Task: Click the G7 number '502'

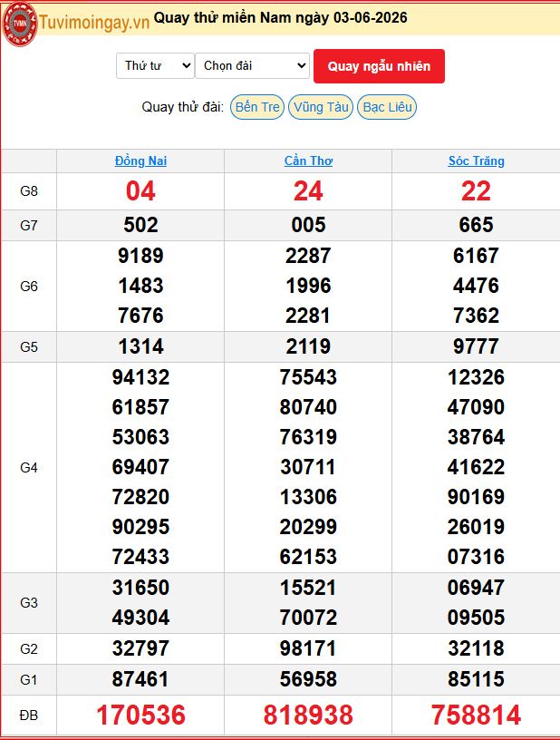Action: pyautogui.click(x=140, y=225)
